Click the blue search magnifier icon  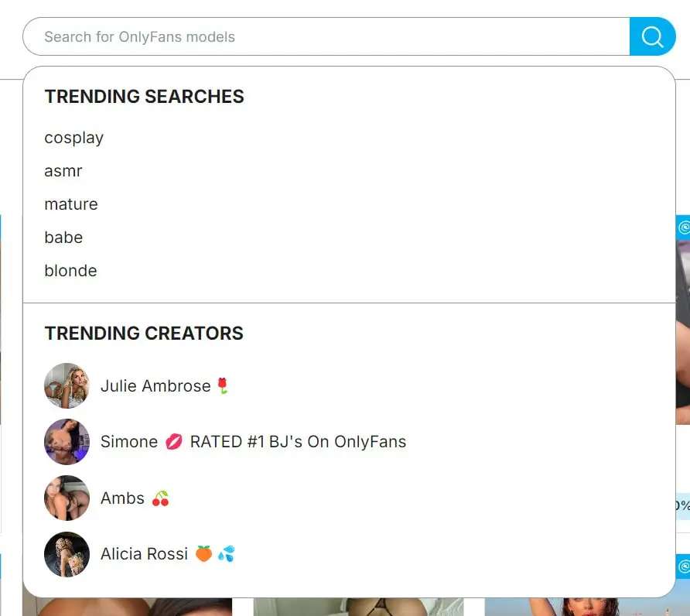pos(653,36)
